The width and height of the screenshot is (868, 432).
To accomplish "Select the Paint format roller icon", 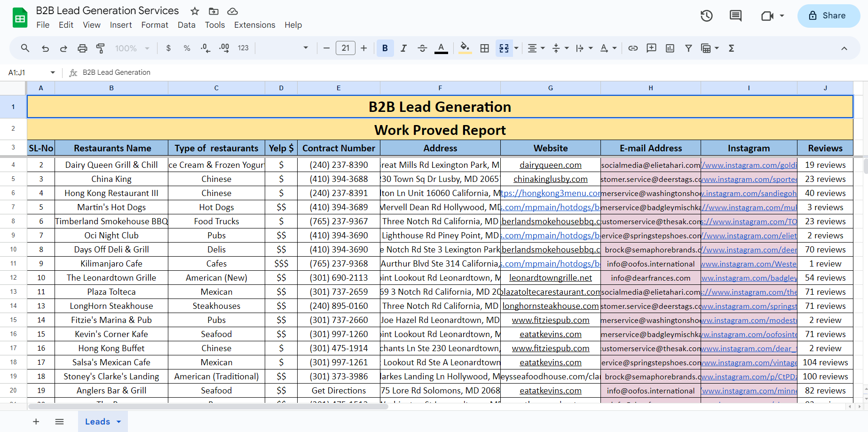I will [101, 48].
